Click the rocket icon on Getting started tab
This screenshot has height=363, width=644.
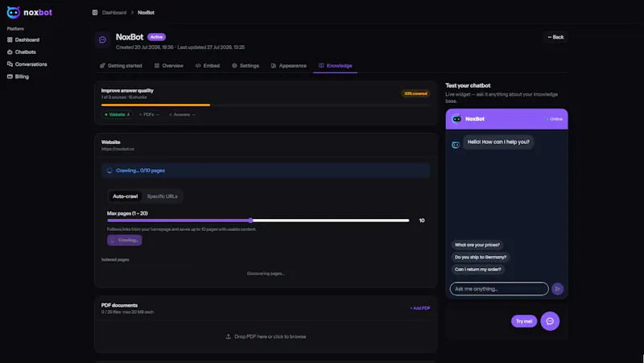(102, 66)
